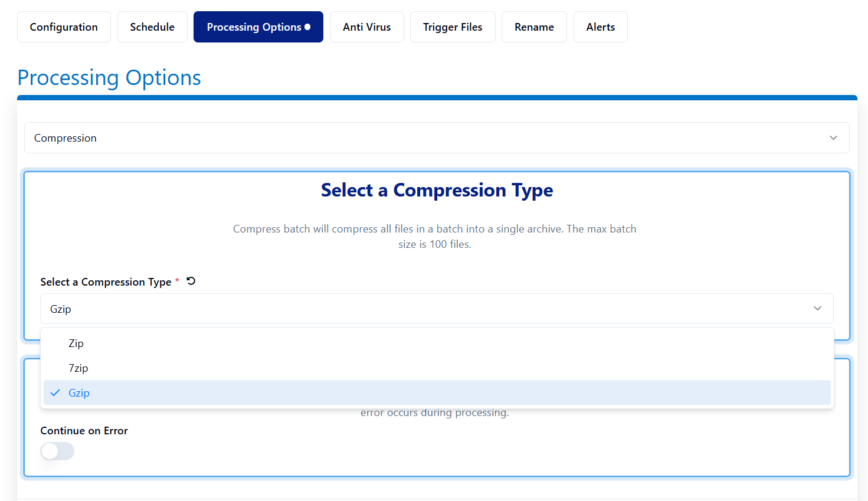This screenshot has height=501, width=868.
Task: Switch to the Rename tab
Action: click(534, 27)
